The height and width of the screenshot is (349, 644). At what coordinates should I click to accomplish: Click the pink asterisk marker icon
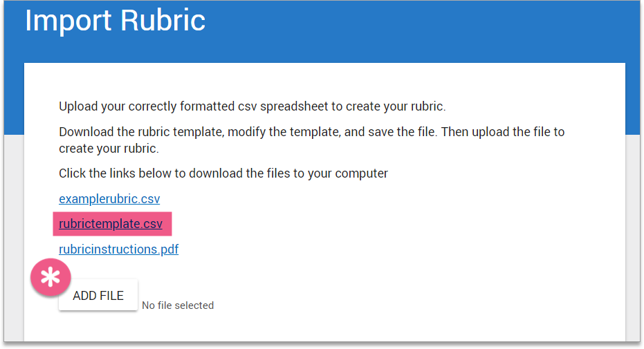click(50, 279)
